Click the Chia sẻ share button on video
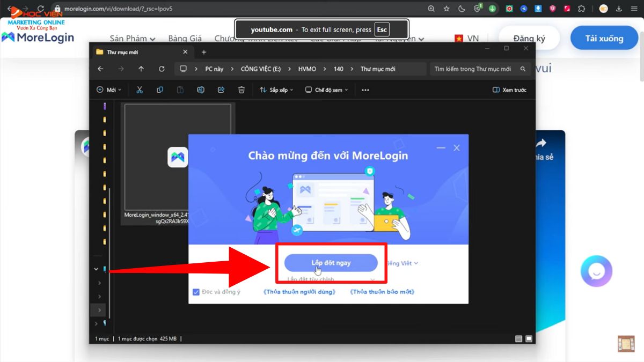This screenshot has width=644, height=362. 541,149
